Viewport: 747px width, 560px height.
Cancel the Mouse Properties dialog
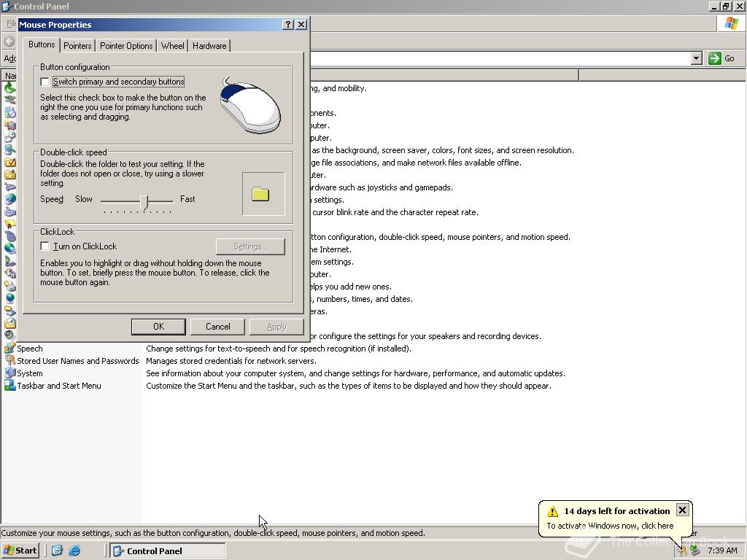point(217,327)
